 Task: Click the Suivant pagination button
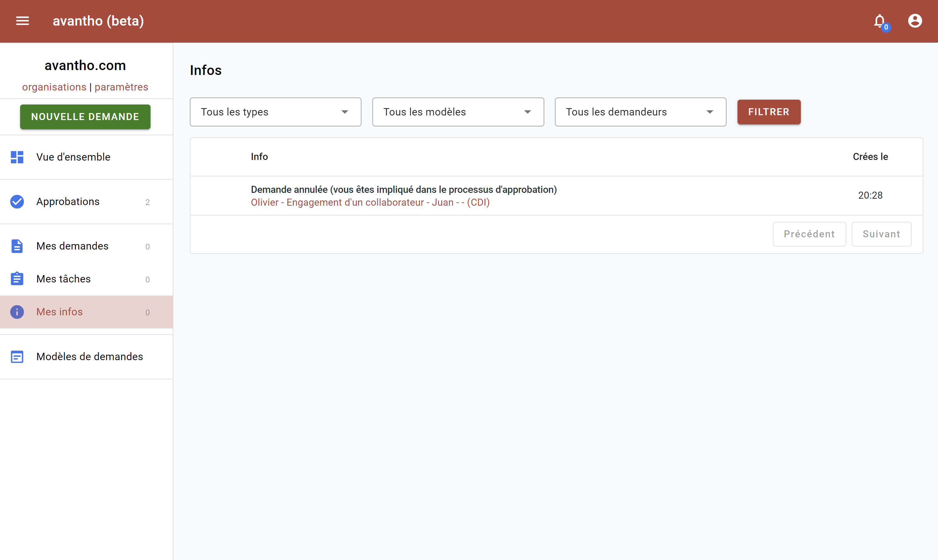coord(881,234)
